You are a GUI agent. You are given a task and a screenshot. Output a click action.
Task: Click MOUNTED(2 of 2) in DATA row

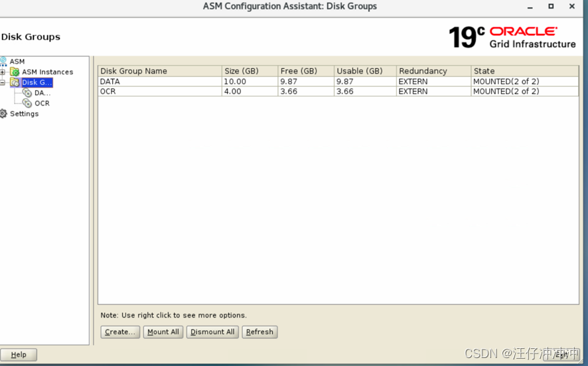pos(525,82)
